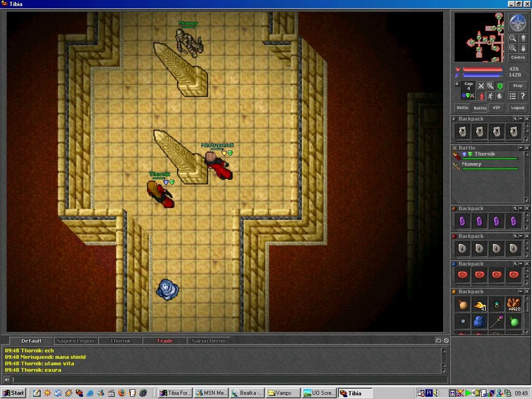Toggle the Skills window

pos(462,108)
